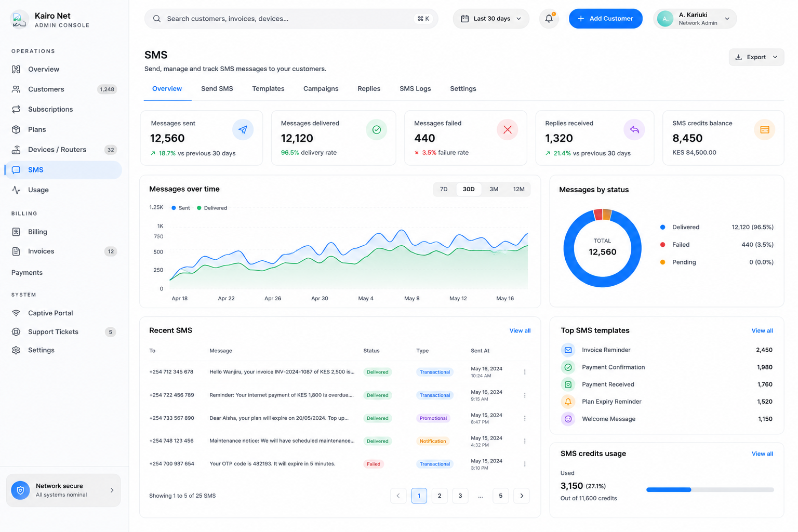Switch chart range to 7D
The image size is (798, 532).
click(444, 189)
